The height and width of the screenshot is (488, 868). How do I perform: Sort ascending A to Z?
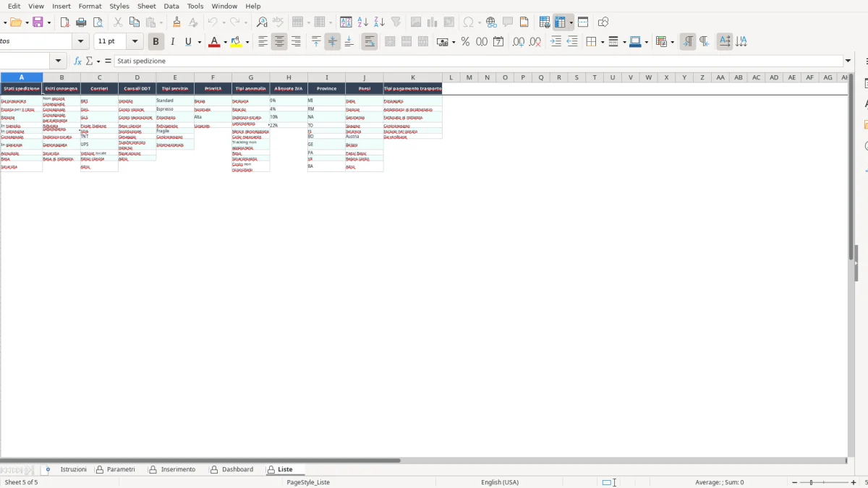363,22
